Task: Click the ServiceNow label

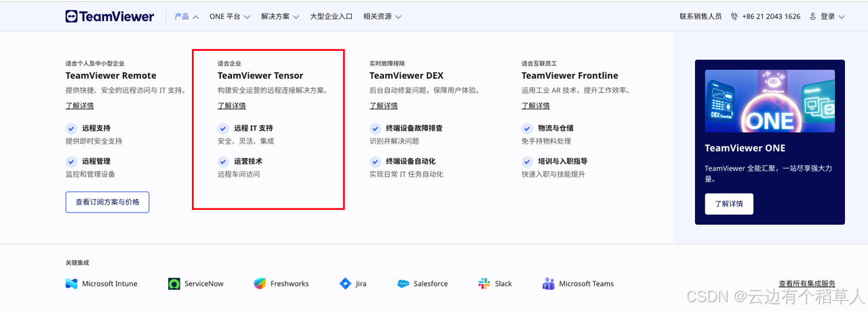Action: [x=204, y=284]
